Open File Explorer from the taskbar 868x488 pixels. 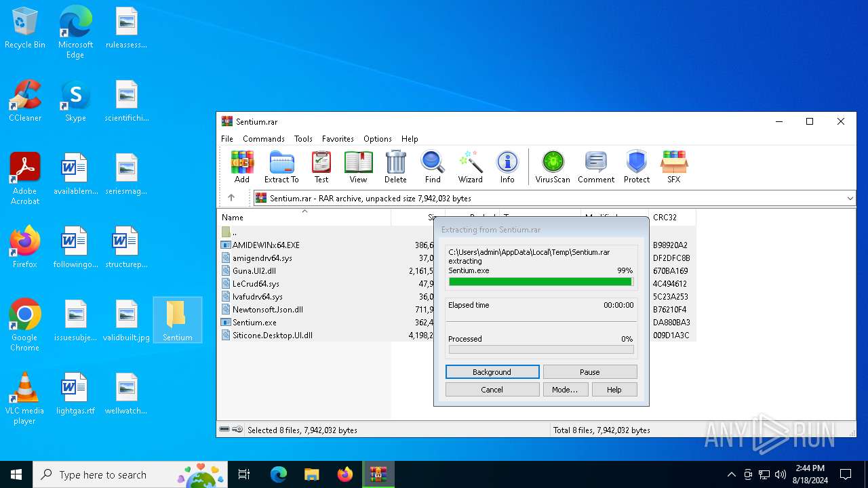pyautogui.click(x=311, y=474)
